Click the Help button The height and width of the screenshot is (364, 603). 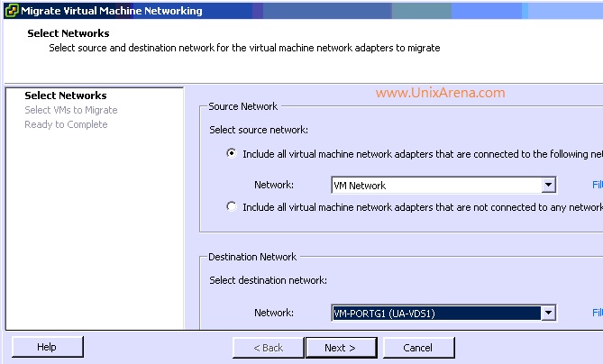click(x=47, y=347)
